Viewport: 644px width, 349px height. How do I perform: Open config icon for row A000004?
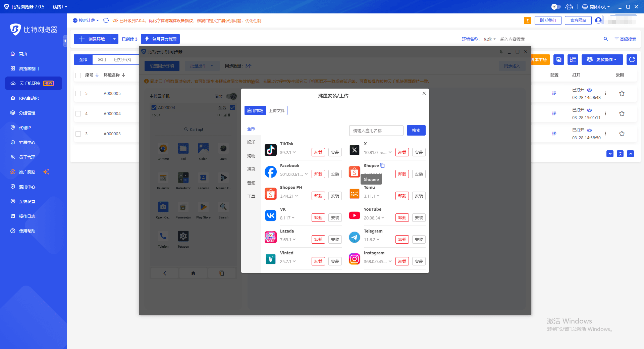point(554,113)
